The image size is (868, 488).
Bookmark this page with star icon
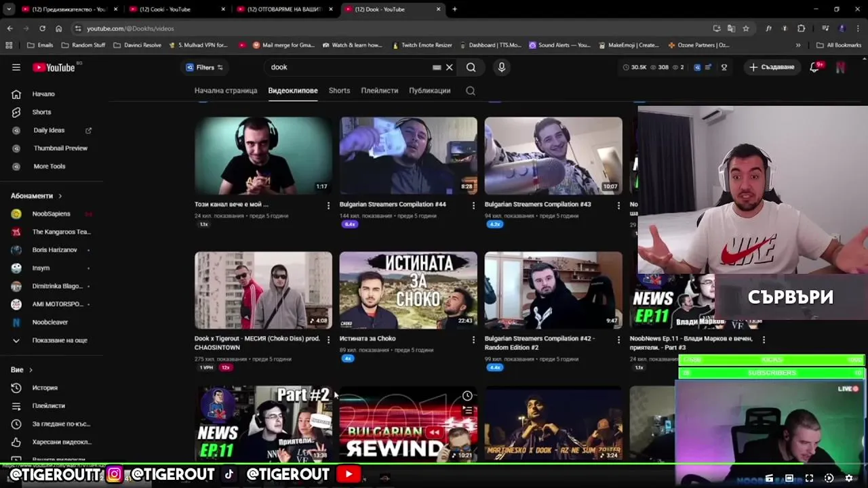click(x=746, y=28)
